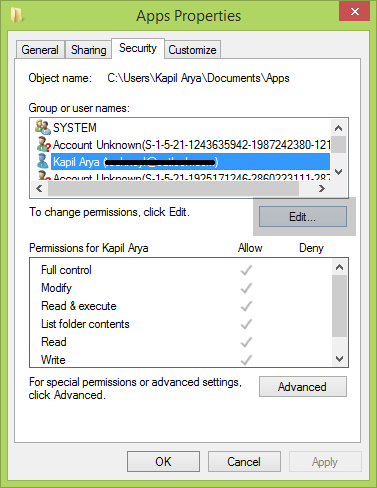Click the first Account Unknown user icon
The width and height of the screenshot is (377, 488).
(43, 144)
